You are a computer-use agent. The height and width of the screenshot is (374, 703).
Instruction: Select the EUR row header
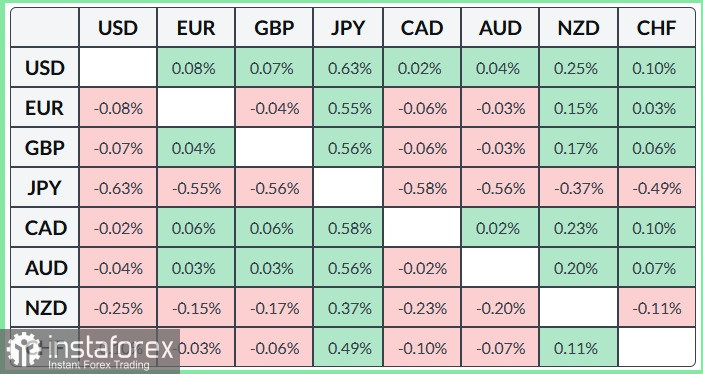click(44, 108)
